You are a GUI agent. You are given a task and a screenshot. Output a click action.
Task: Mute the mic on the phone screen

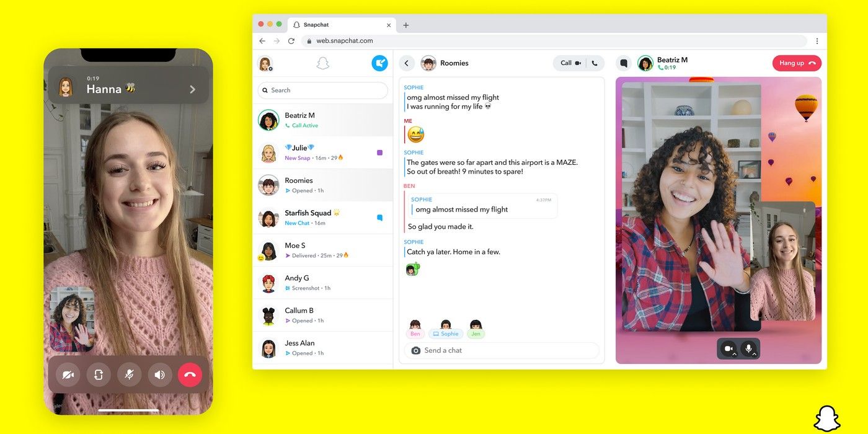(x=129, y=374)
